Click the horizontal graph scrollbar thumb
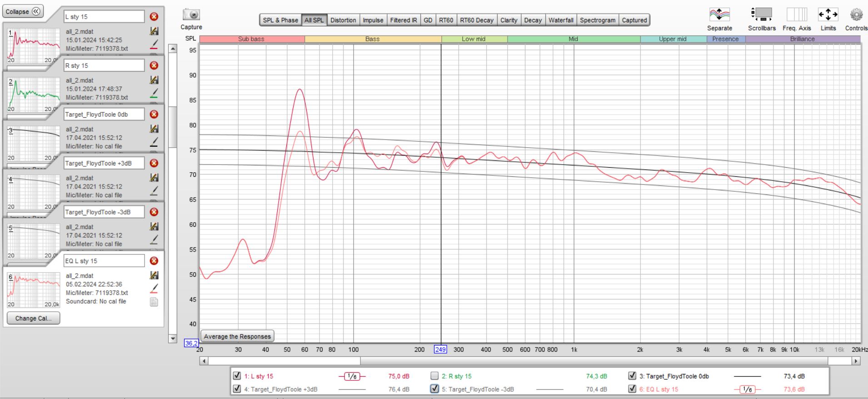 [x=594, y=361]
